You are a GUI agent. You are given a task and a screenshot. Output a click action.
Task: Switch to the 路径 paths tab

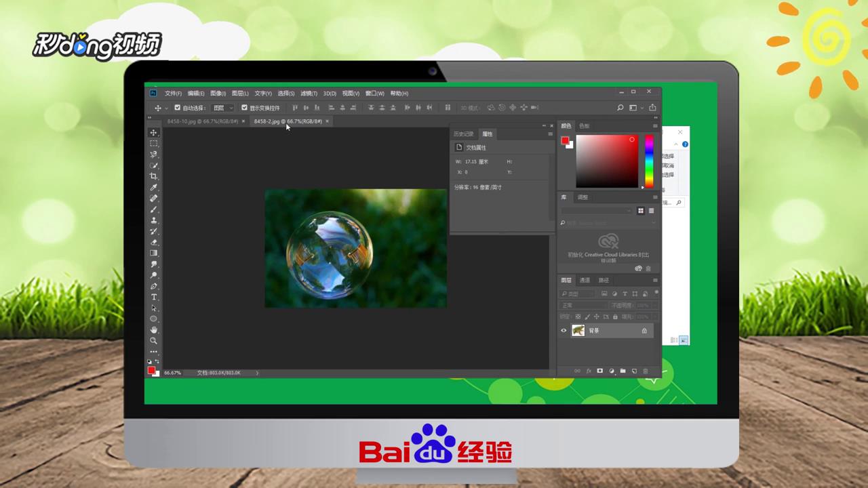604,281
